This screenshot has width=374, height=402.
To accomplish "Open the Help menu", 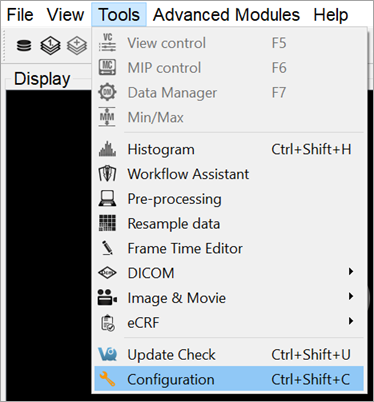I will [x=331, y=15].
